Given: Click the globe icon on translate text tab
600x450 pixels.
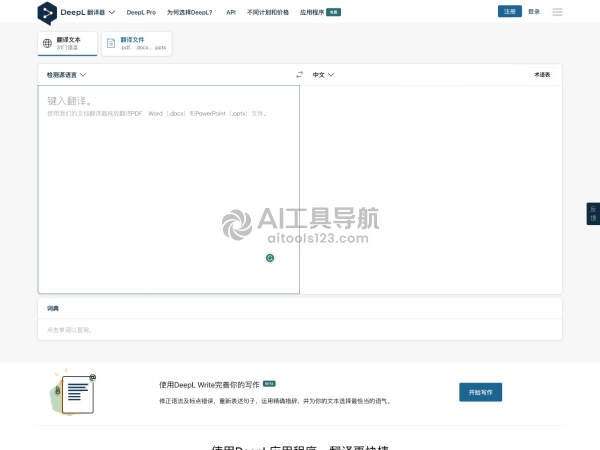Looking at the screenshot, I should tap(47, 44).
